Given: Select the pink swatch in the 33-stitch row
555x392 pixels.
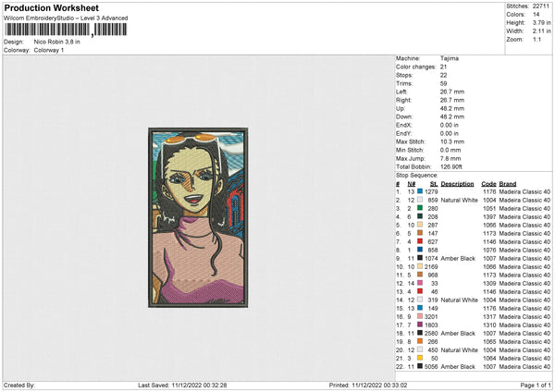Looking at the screenshot, I should pos(420,283).
